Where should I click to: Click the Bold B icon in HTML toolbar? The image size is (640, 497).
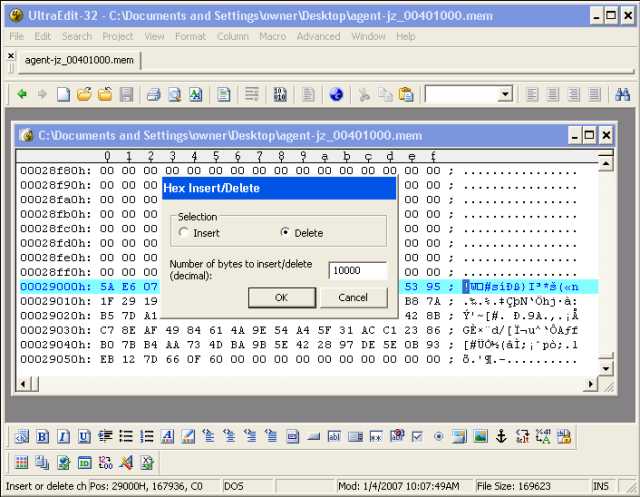[x=42, y=437]
